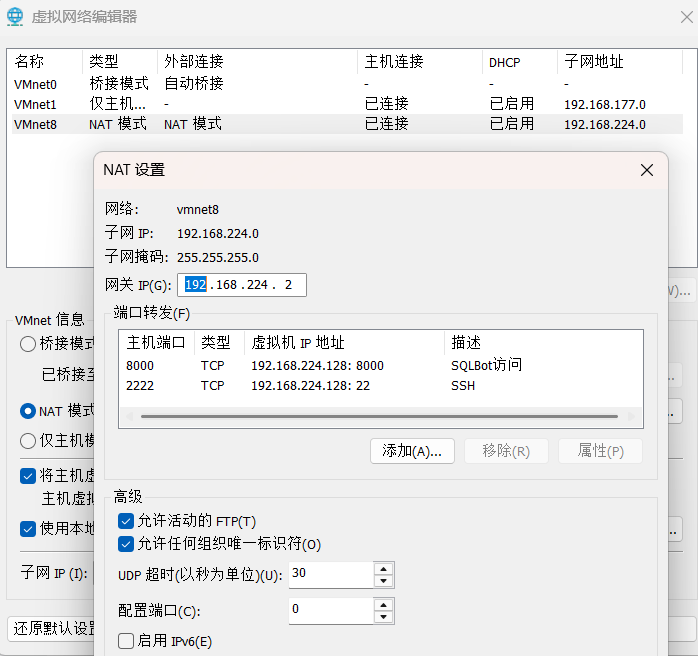Image resolution: width=698 pixels, height=656 pixels.
Task: Enable the 启用 IPv6(E) checkbox
Action: click(126, 641)
